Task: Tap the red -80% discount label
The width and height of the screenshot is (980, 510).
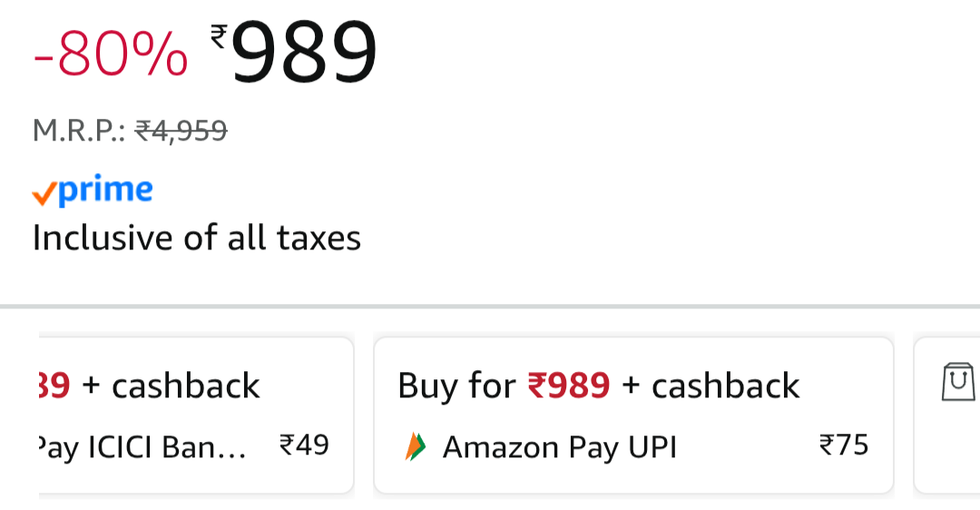Action: pyautogui.click(x=111, y=56)
